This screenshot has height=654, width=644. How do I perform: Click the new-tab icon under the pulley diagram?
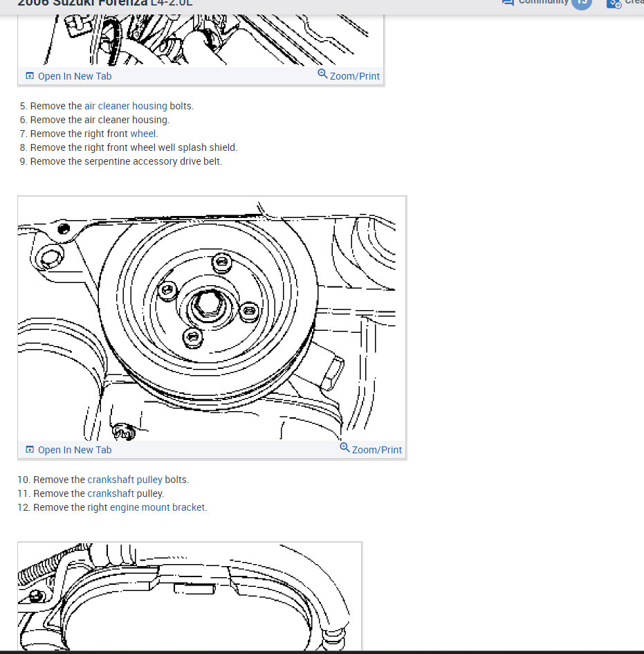tap(30, 450)
